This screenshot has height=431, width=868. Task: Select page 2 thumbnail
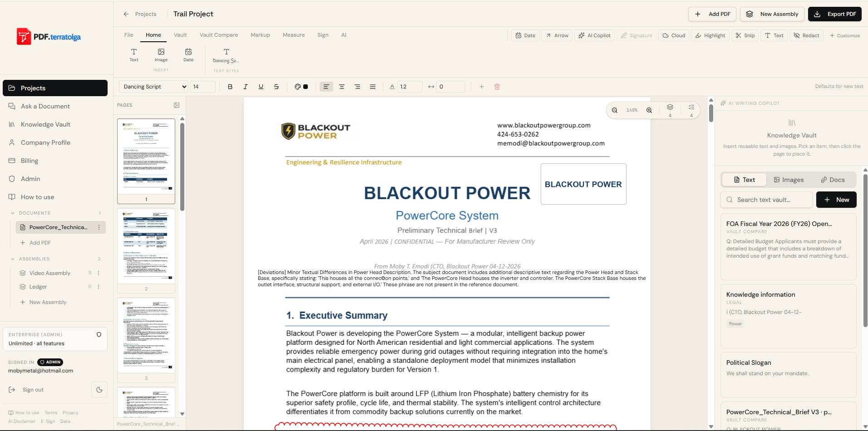click(146, 246)
